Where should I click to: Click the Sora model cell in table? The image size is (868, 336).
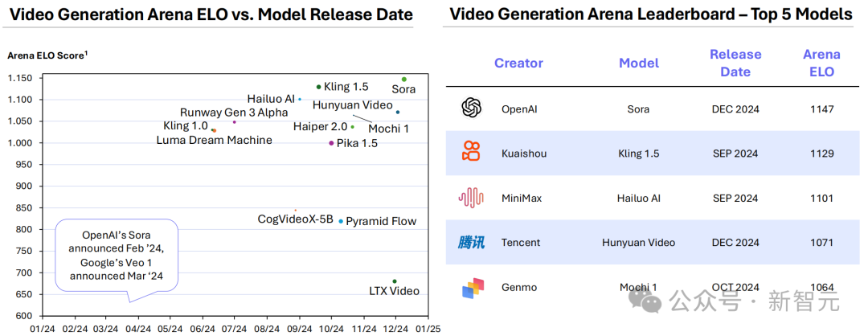(639, 109)
